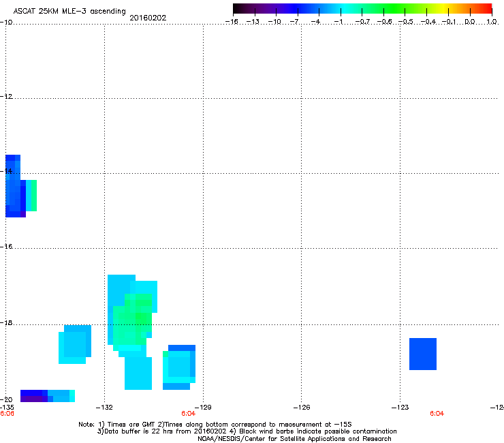The height and width of the screenshot is (443, 504).
Task: Click the color bar label "-1"
Action: pos(338,22)
